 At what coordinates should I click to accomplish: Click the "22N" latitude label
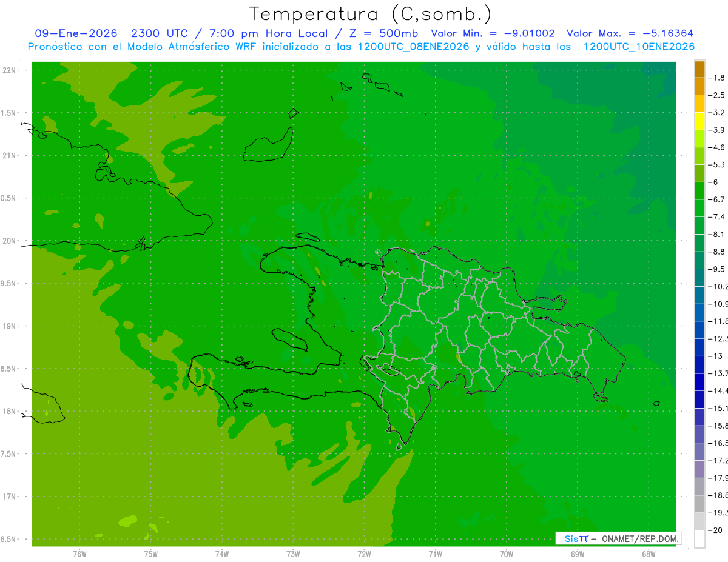click(8, 70)
